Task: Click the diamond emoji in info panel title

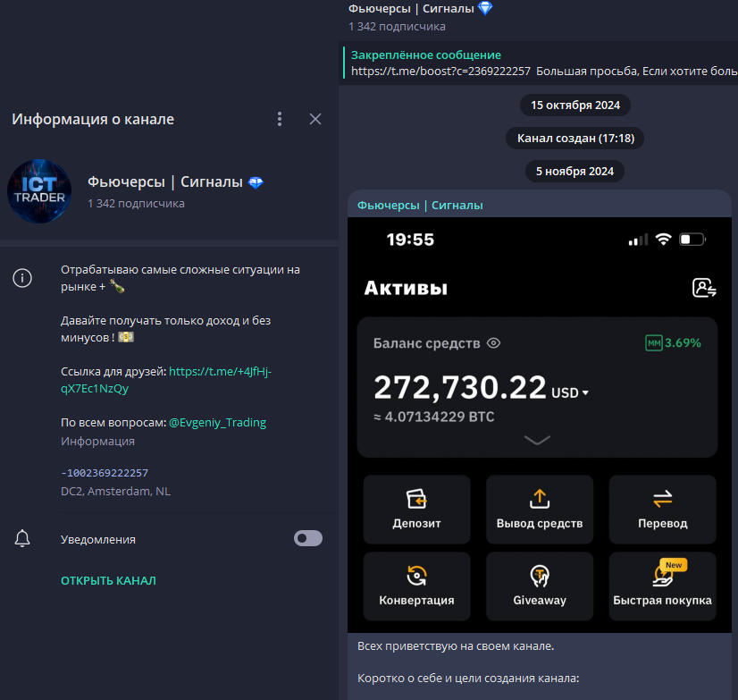Action: point(256,182)
